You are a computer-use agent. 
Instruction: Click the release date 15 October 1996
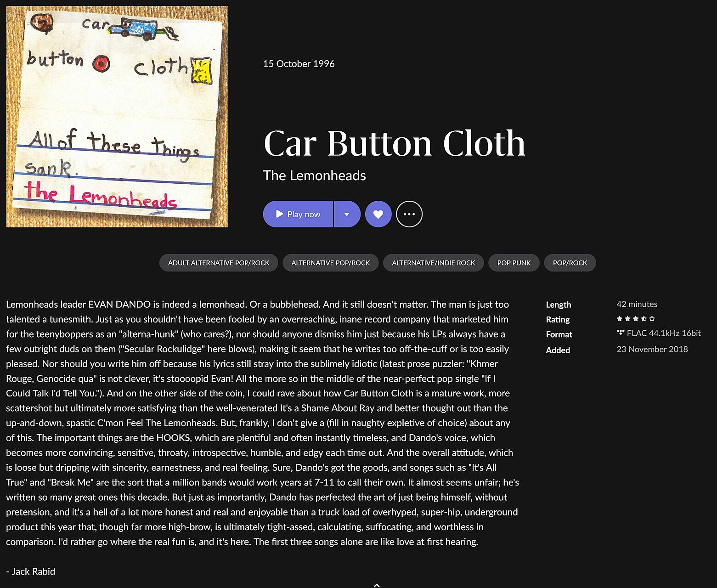299,64
